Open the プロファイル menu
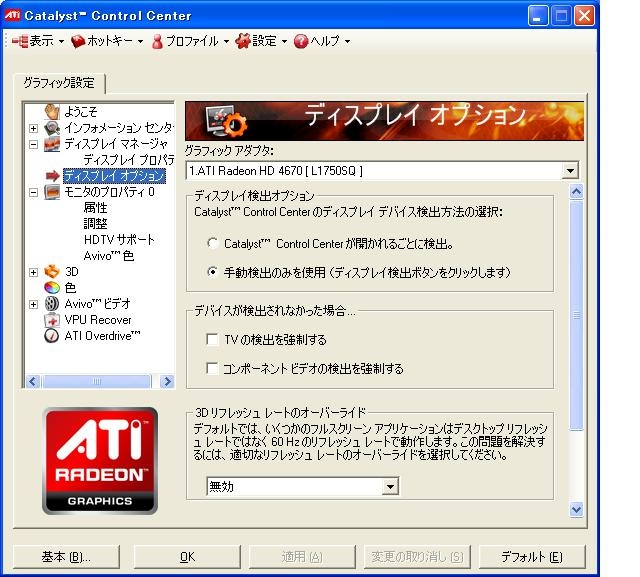Viewport: 640px width, 577px height. [x=192, y=41]
